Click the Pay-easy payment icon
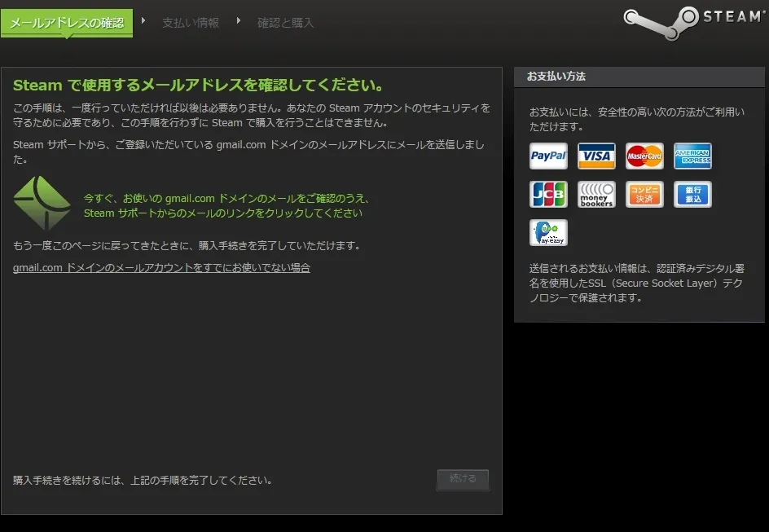The image size is (769, 532). point(548,232)
